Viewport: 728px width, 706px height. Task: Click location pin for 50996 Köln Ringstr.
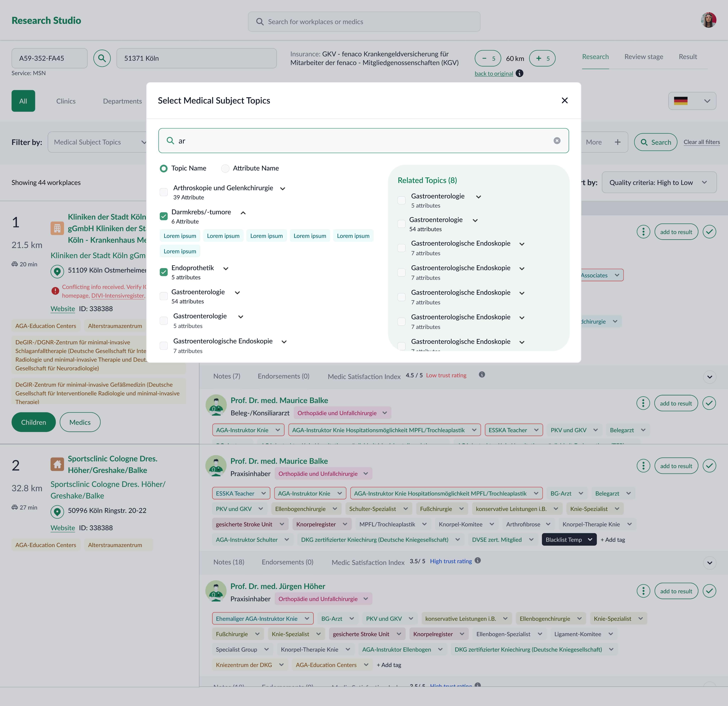(x=57, y=511)
